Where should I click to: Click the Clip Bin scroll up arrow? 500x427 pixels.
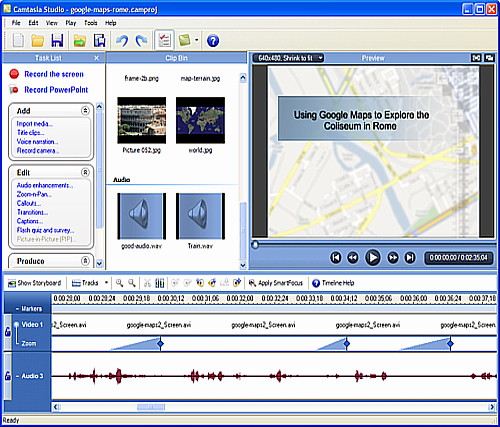pos(243,78)
